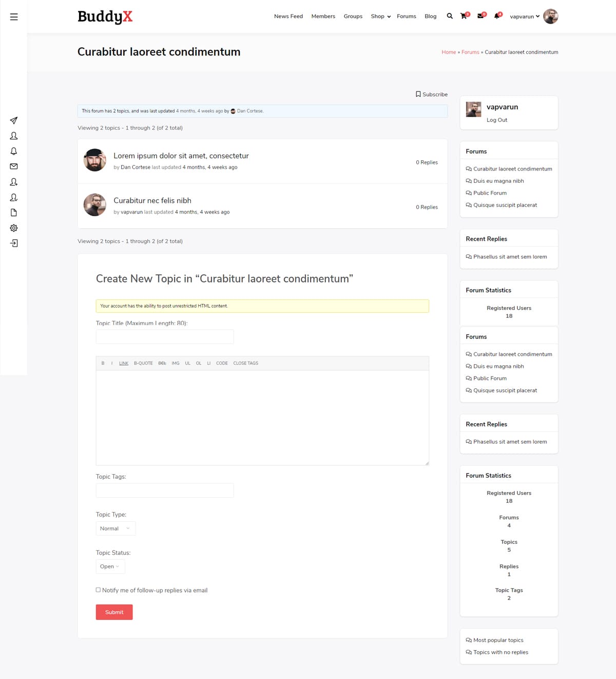
Task: Open topic Curabitur nec felis nibh
Action: click(152, 200)
